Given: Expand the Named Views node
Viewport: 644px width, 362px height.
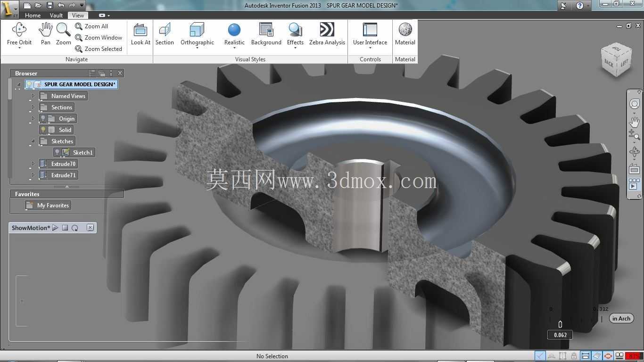Looking at the screenshot, I should click(x=33, y=96).
